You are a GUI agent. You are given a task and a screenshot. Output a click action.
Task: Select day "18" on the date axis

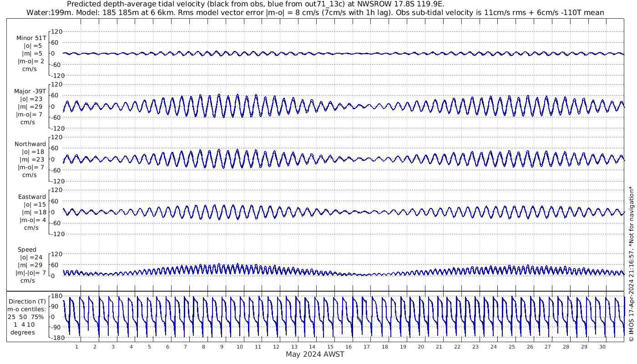[x=385, y=347]
